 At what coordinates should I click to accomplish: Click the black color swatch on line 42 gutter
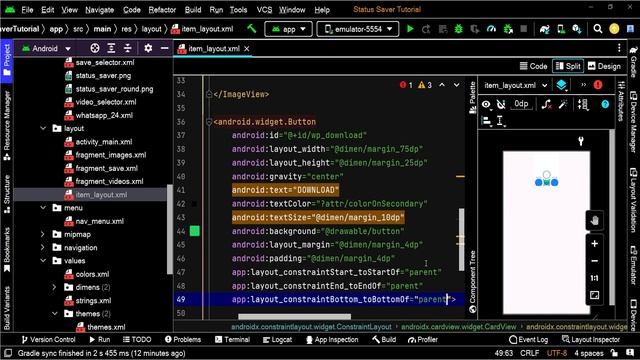click(x=194, y=204)
